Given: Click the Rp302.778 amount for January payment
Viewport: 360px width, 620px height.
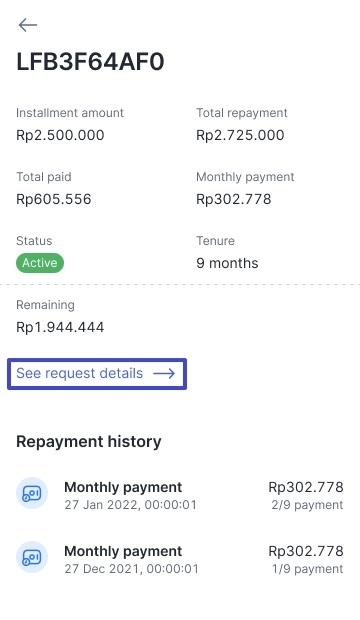Looking at the screenshot, I should point(306,487).
